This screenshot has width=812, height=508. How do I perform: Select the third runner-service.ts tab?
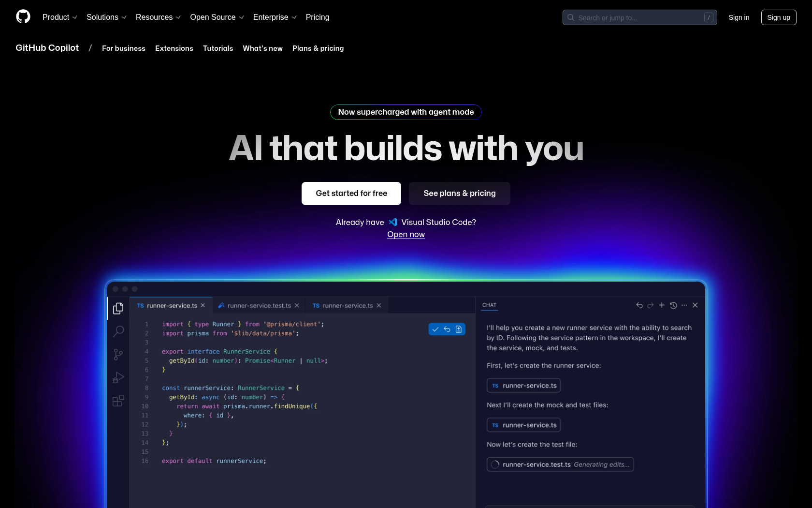pos(347,306)
